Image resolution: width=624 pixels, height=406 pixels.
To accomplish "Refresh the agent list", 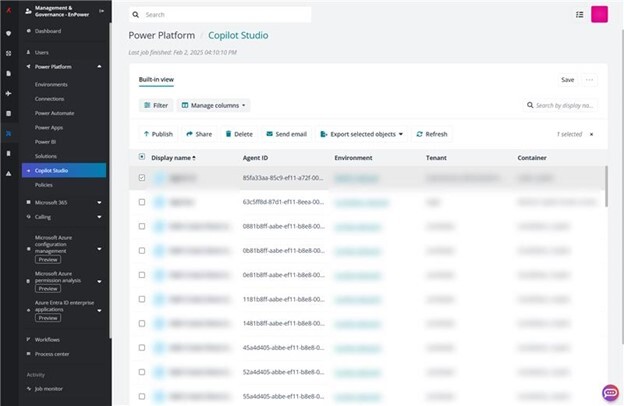I will 432,134.
